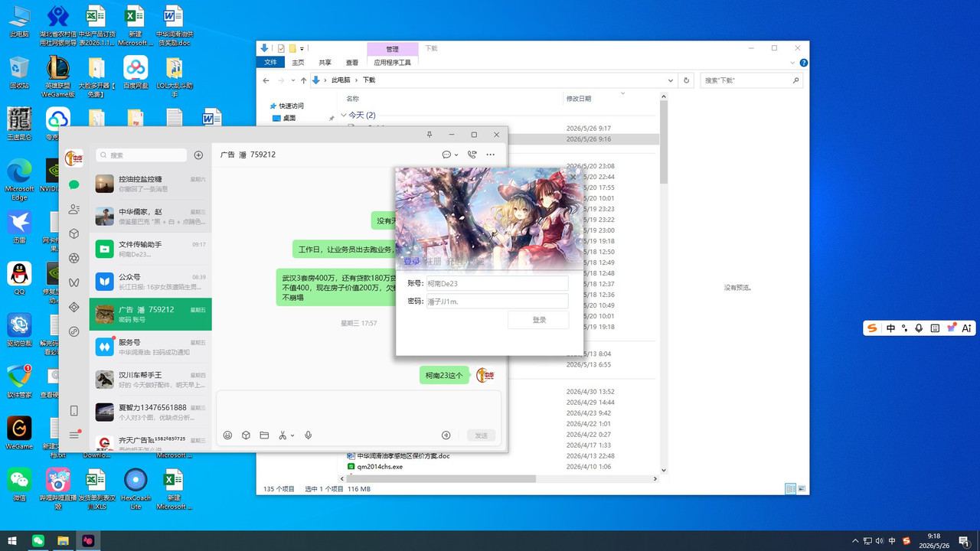Open the WeChat phone icon in sidebar
The height and width of the screenshot is (551, 980).
pyautogui.click(x=74, y=411)
